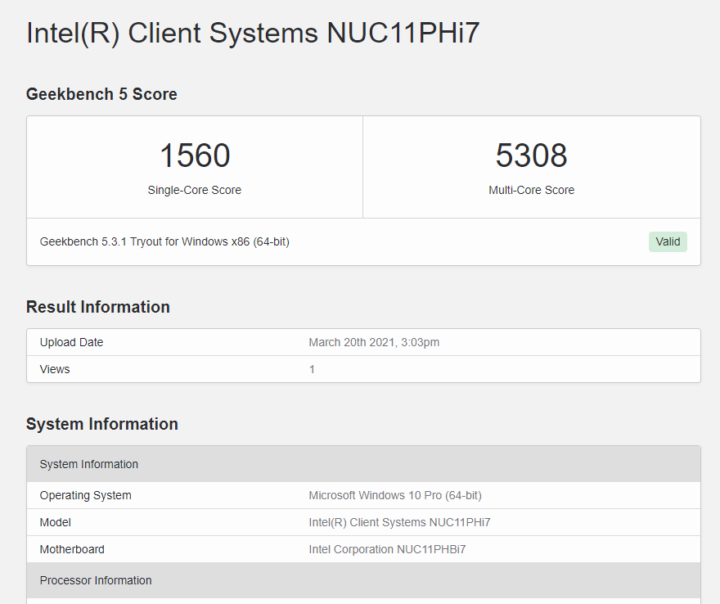Click Microsoft Windows 10 Pro value
Screen dimensions: 720x604
pyautogui.click(x=395, y=495)
